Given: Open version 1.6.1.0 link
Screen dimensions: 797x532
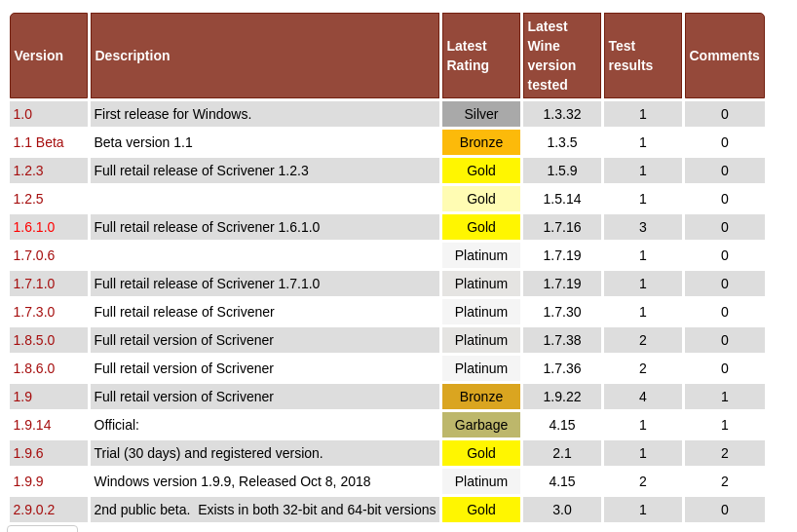Looking at the screenshot, I should 33,227.
